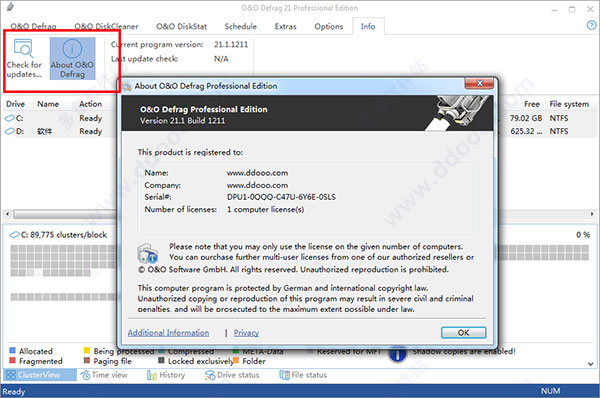Click the license icon in About dialog
This screenshot has width=600, height=398.
click(148, 253)
